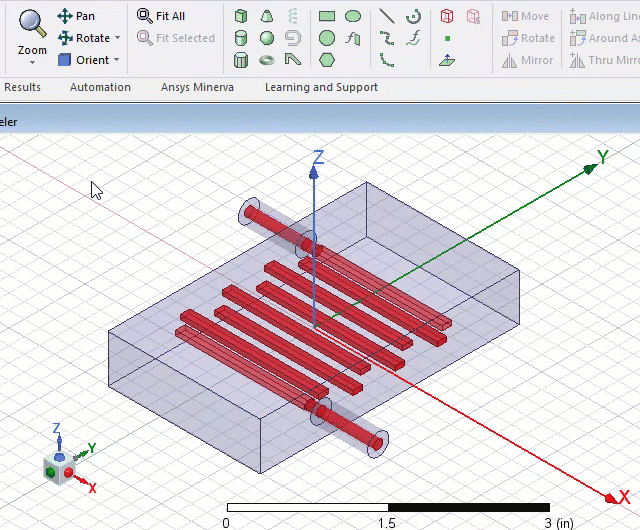
Task: Open the Automation ribbon tab
Action: pos(100,87)
